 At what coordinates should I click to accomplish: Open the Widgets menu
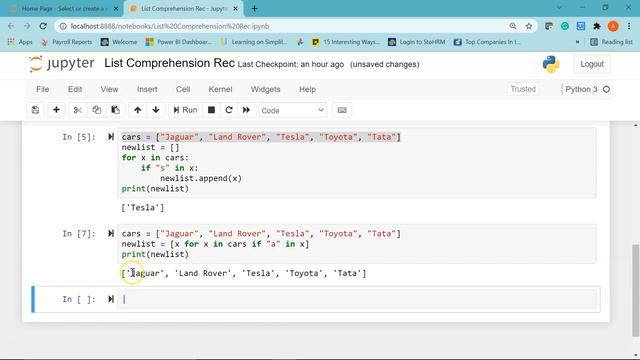coord(265,89)
